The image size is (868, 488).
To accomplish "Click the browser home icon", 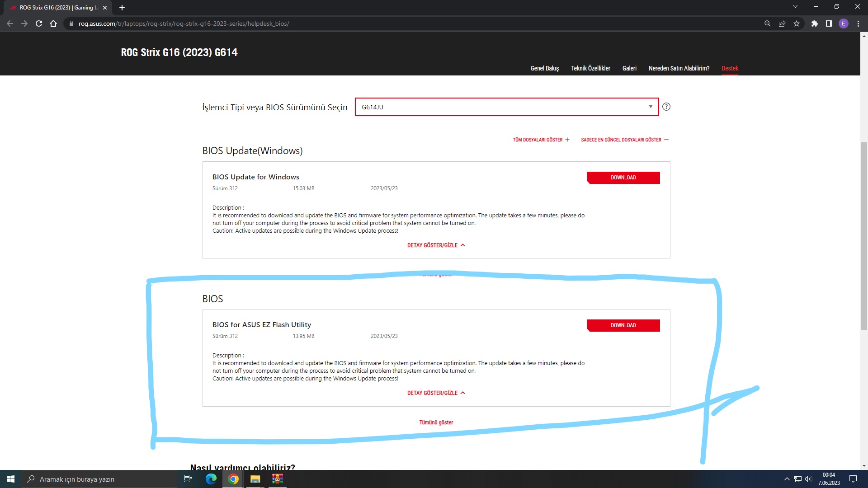I will 53,23.
